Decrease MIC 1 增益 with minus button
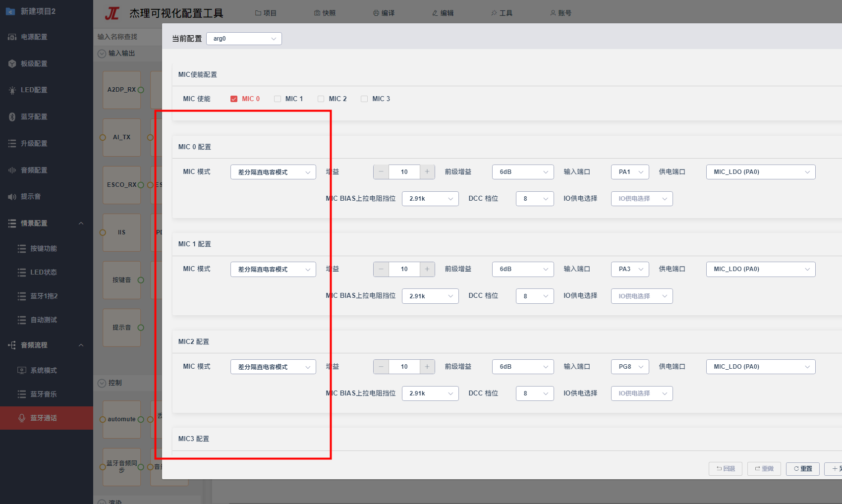This screenshot has width=842, height=504. click(x=381, y=269)
